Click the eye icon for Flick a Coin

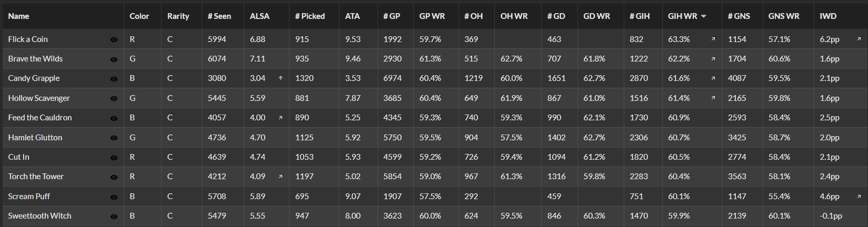pos(114,40)
